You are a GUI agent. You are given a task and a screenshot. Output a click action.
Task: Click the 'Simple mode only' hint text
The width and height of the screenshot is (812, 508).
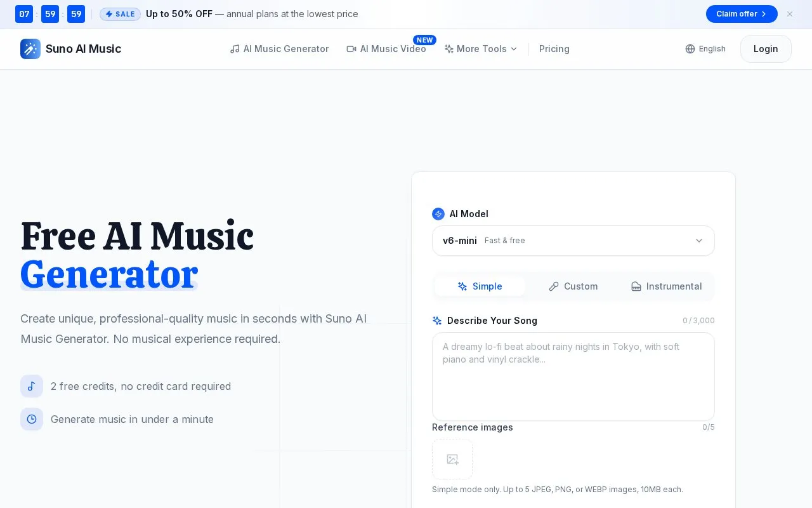(x=558, y=490)
